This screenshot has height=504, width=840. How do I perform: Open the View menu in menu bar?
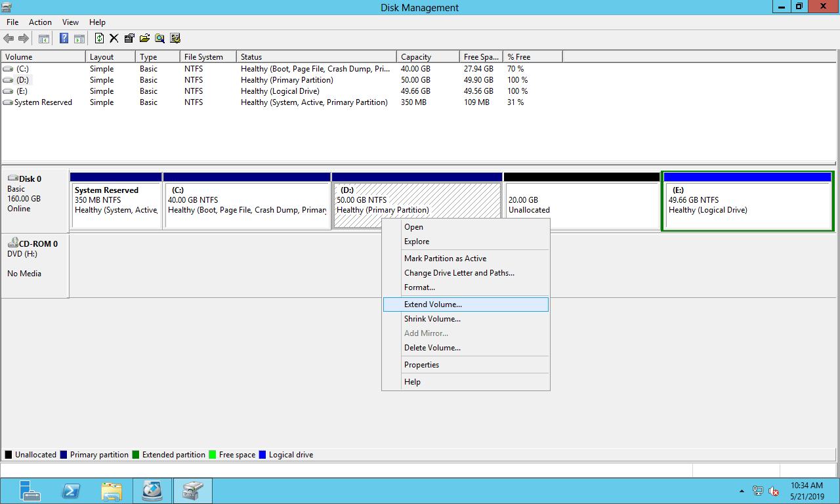point(70,22)
